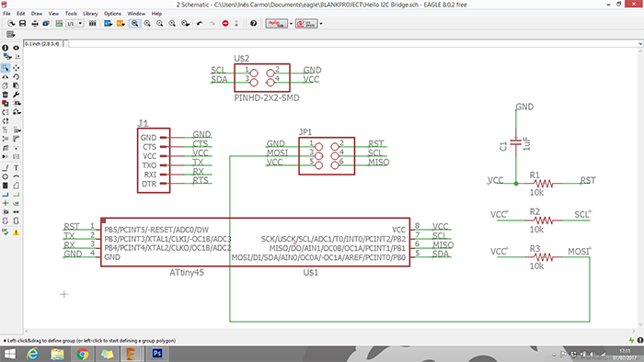Select the Move tool

[x=16, y=68]
